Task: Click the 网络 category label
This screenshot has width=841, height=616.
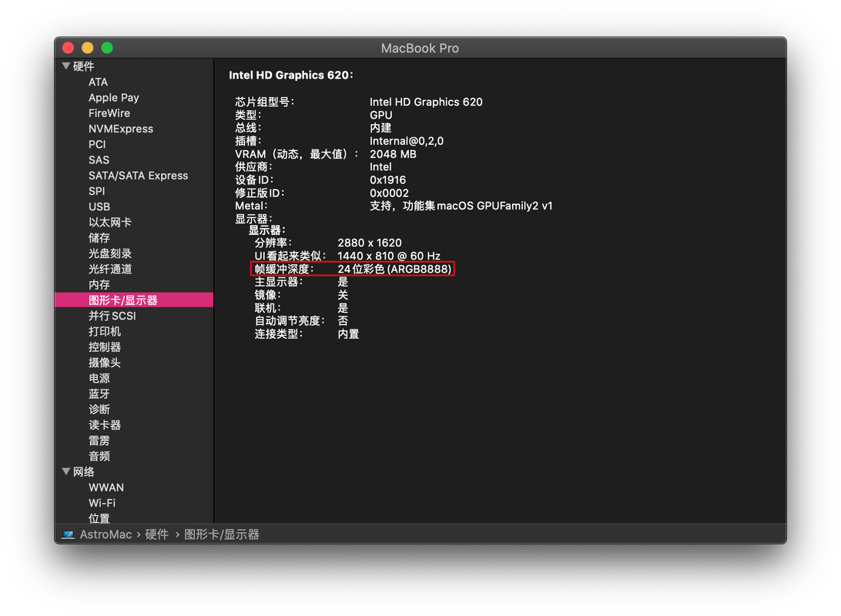Action: coord(84,471)
